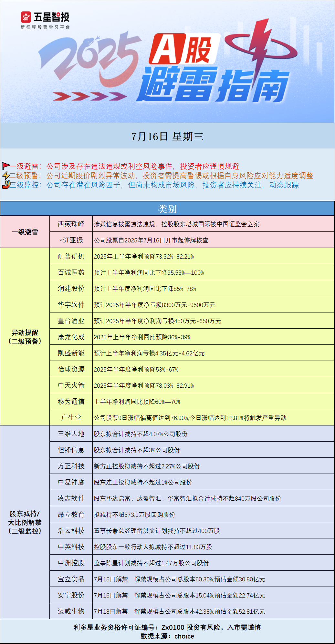The image size is (335, 644).
Task: Click stock name 凌志软件
Action: (x=71, y=498)
